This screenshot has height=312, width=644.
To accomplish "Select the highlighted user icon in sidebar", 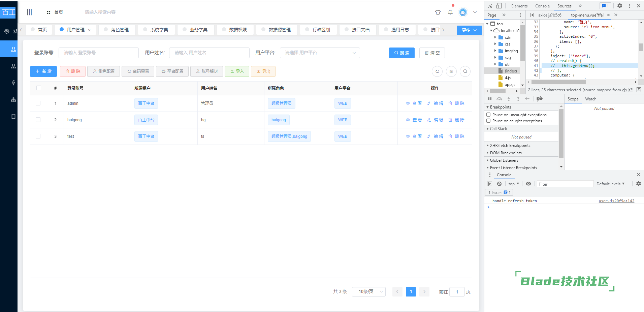I will point(13,49).
